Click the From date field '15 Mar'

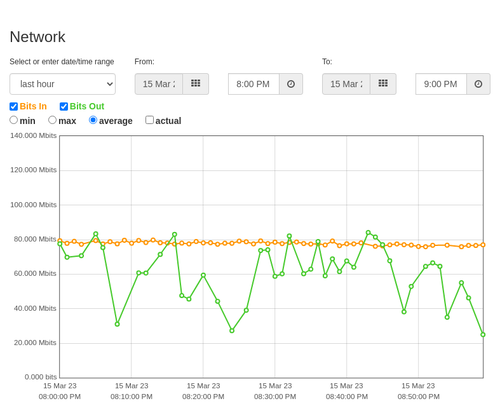(x=159, y=84)
